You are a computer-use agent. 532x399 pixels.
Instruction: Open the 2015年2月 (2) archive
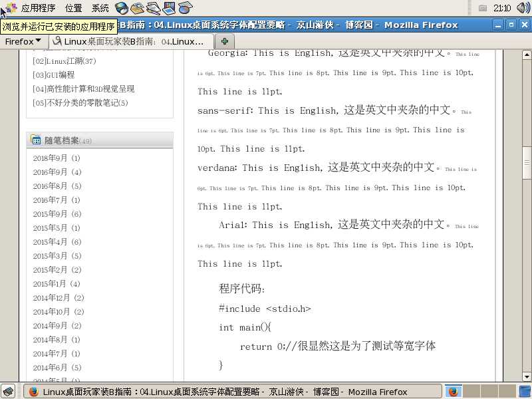coord(57,270)
